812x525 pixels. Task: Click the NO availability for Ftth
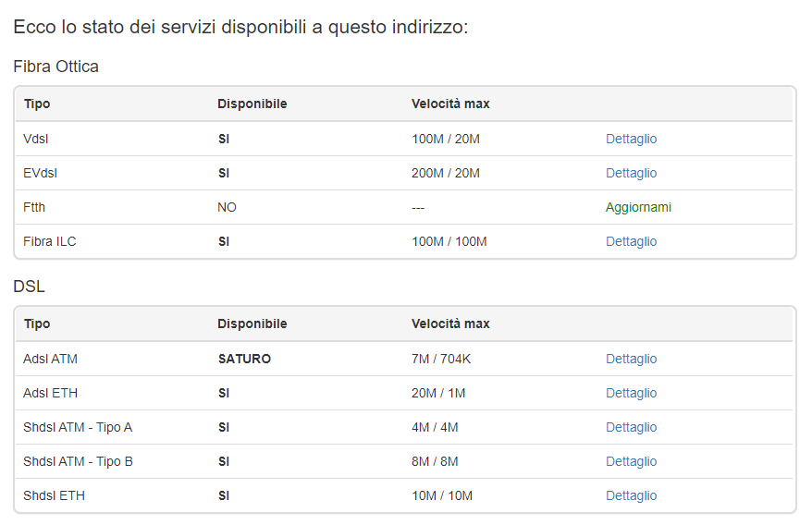pyautogui.click(x=227, y=207)
